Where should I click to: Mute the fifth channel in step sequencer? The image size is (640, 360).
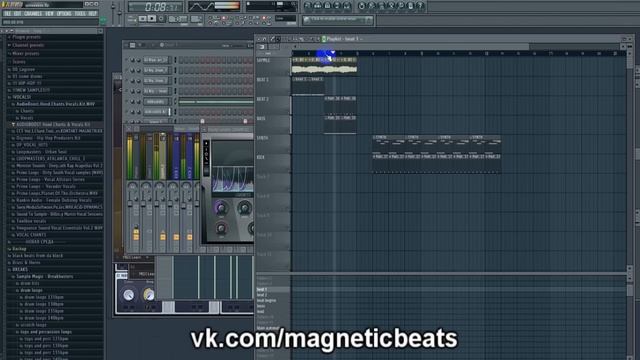[126, 102]
